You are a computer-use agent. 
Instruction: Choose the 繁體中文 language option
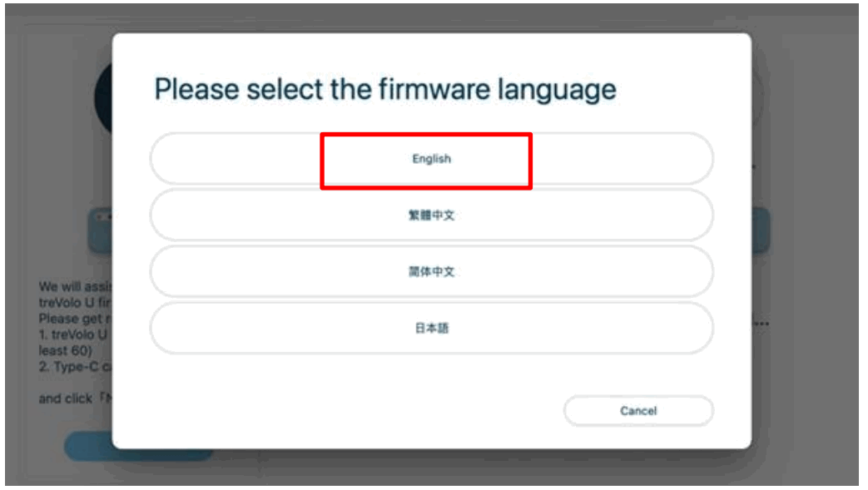434,213
